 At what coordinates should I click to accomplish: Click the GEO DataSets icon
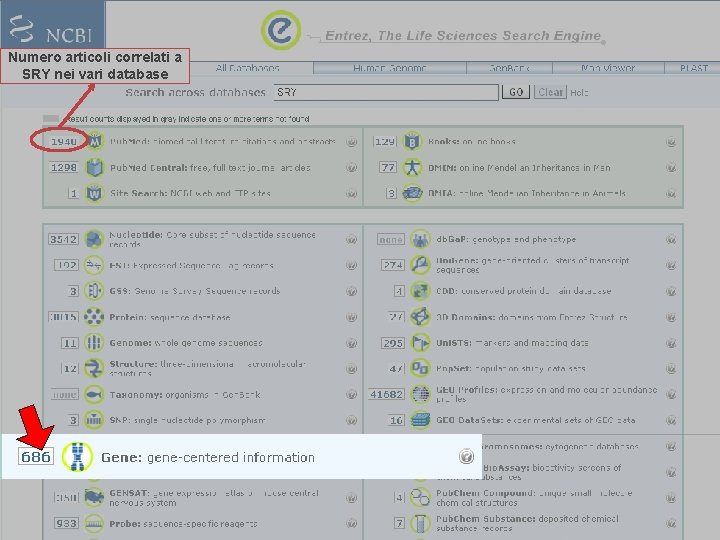(420, 420)
